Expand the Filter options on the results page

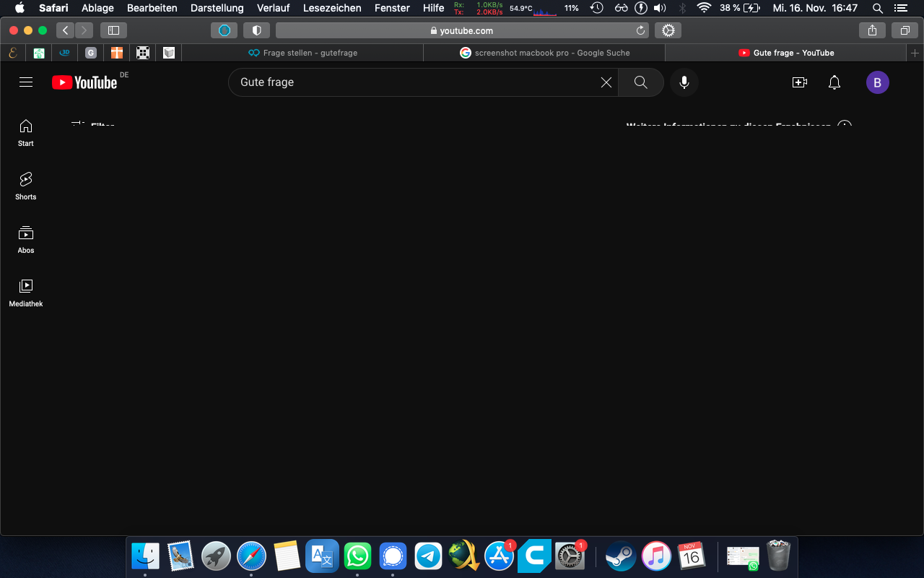91,124
